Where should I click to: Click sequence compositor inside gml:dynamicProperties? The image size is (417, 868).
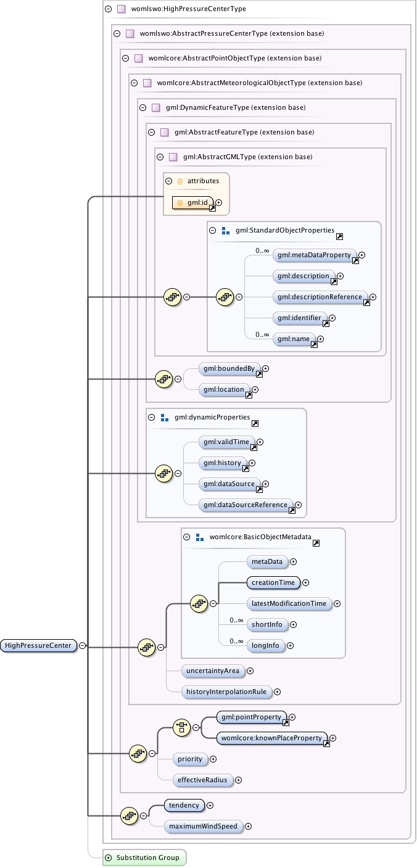click(163, 474)
